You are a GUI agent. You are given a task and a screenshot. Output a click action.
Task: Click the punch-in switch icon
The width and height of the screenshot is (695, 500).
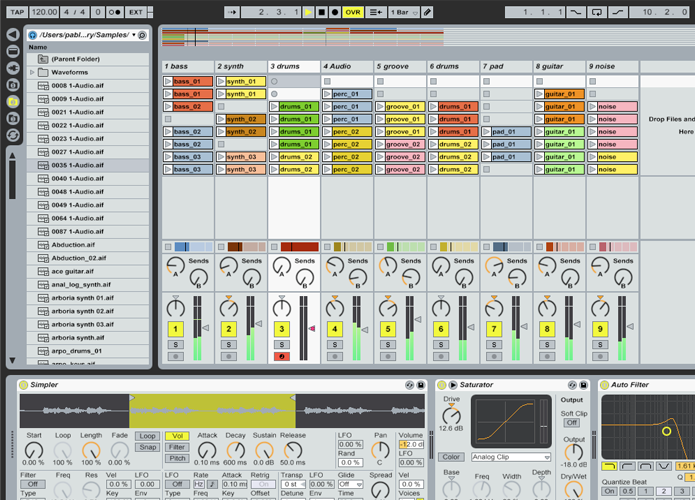coord(575,12)
